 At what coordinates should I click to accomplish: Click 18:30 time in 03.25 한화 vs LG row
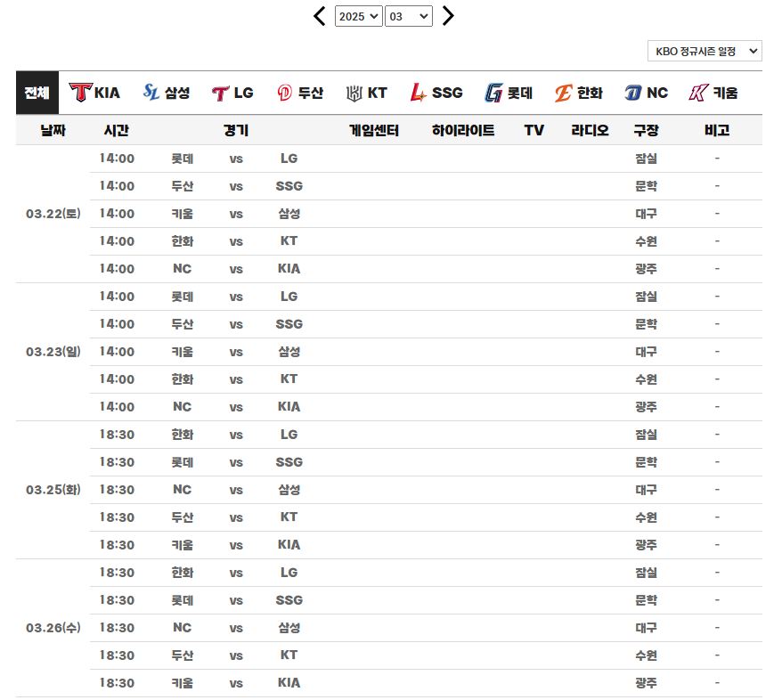coord(117,435)
